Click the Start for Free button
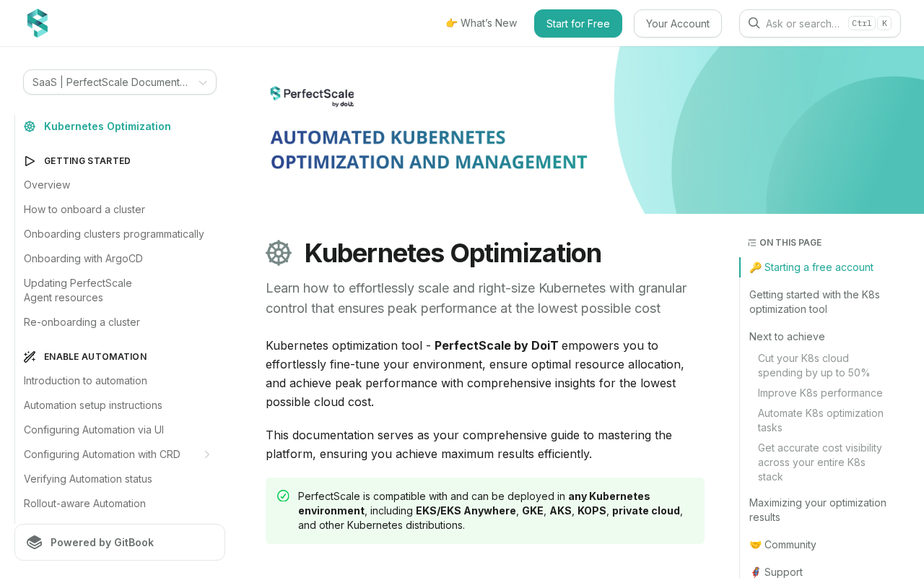This screenshot has height=578, width=924. tap(578, 23)
